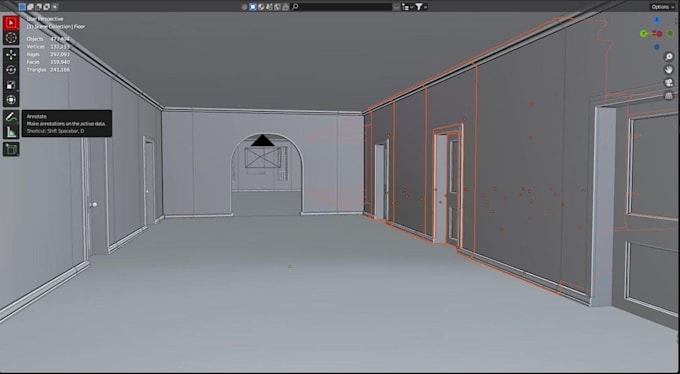
Task: Click the globe icon in header
Action: point(261,7)
